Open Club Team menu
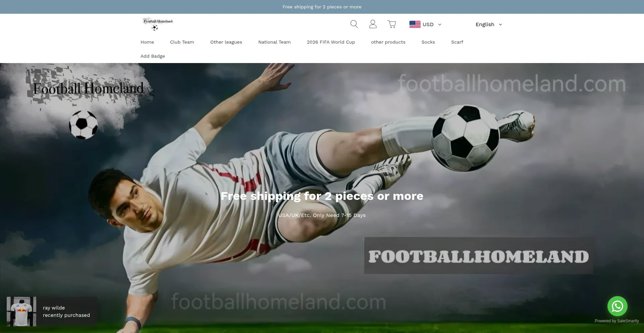 coord(182,42)
